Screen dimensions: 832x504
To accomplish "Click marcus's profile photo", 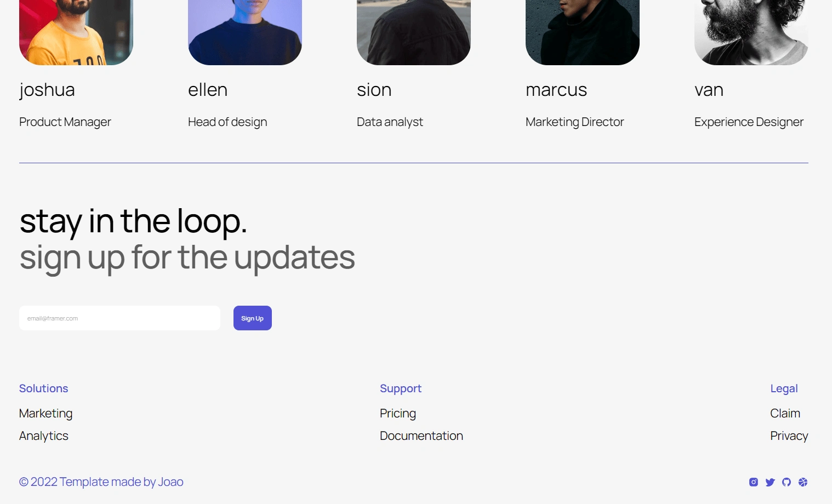I will pos(583,32).
